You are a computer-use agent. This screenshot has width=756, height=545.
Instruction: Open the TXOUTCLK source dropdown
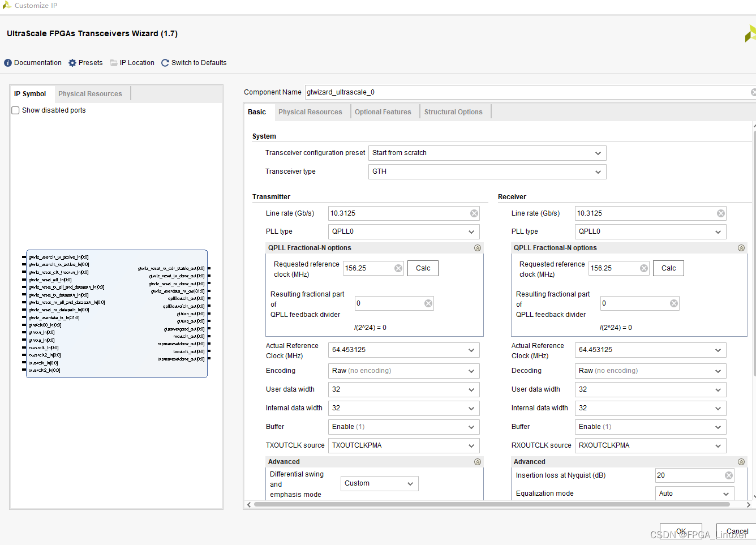pos(404,445)
